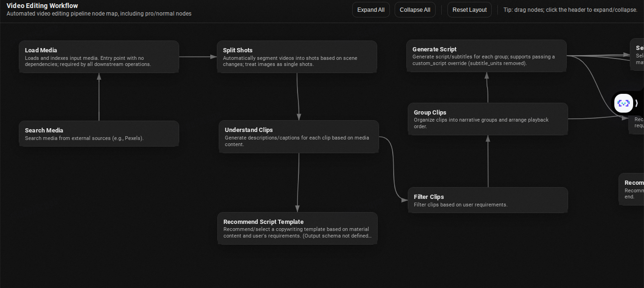Viewport: 644px width, 288px height.
Task: Click the Recommend Script Template description text
Action: click(297, 232)
